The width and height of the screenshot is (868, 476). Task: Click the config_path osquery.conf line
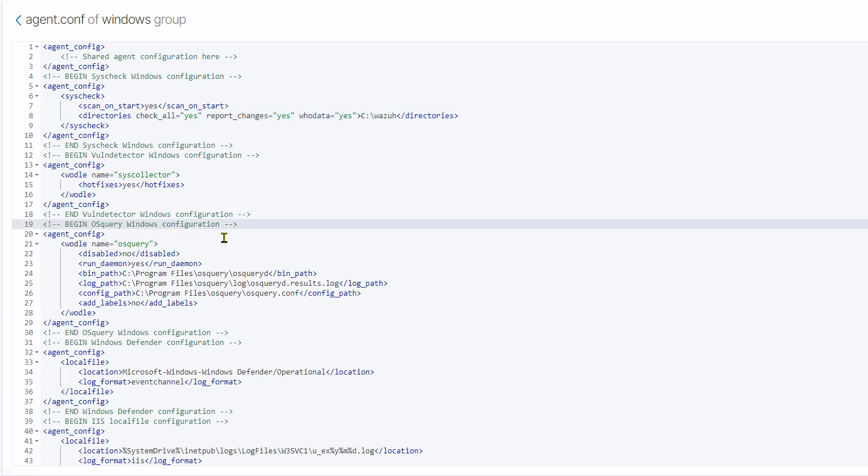click(x=220, y=293)
